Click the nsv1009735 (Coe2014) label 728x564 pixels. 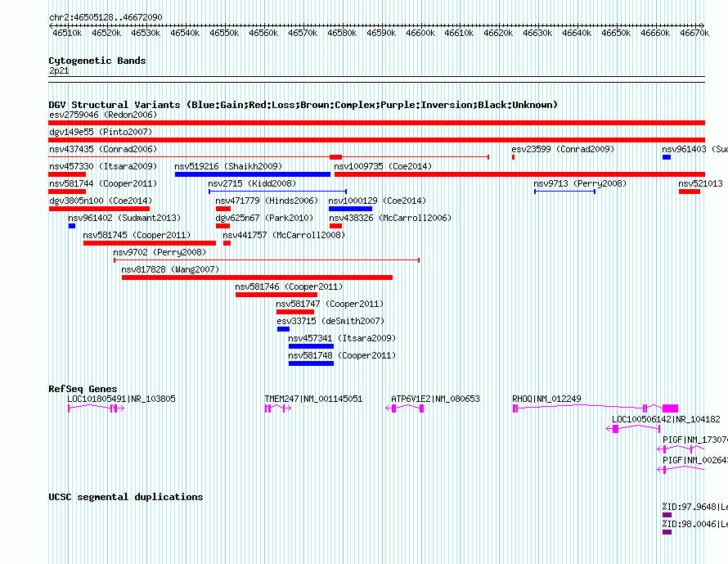[383, 166]
